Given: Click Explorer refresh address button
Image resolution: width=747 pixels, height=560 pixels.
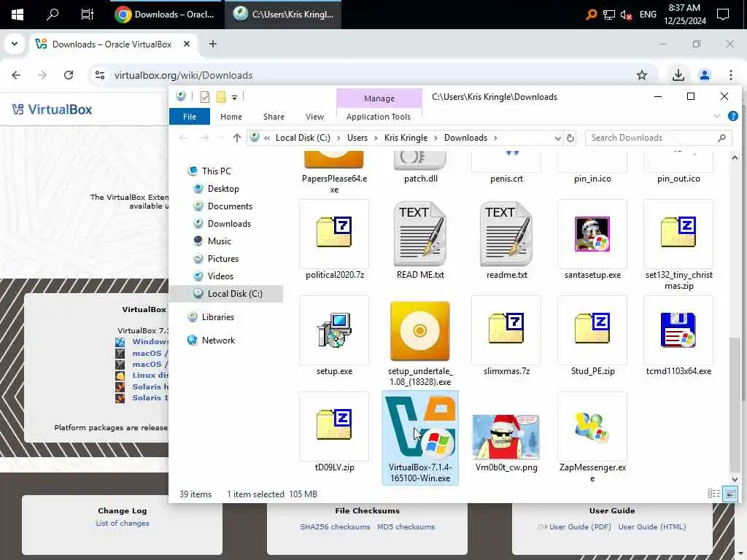Looking at the screenshot, I should tap(570, 138).
